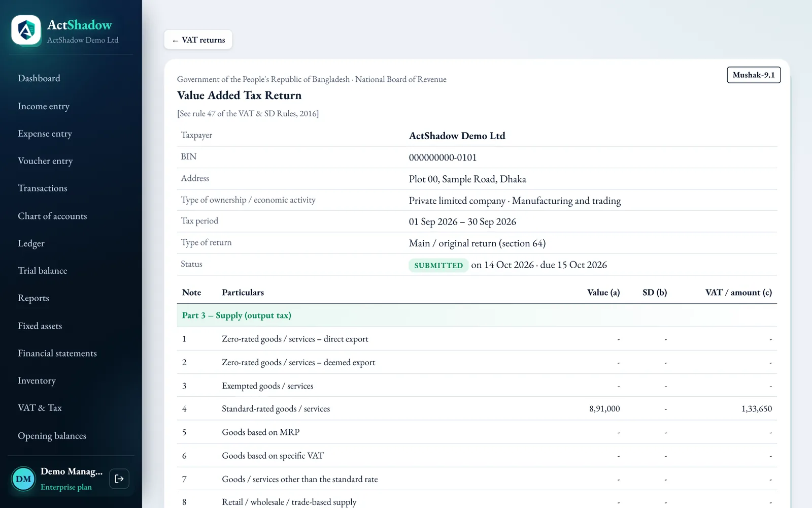Image resolution: width=812 pixels, height=508 pixels.
Task: Click the Standard-rated goods / services row label
Action: 276,409
